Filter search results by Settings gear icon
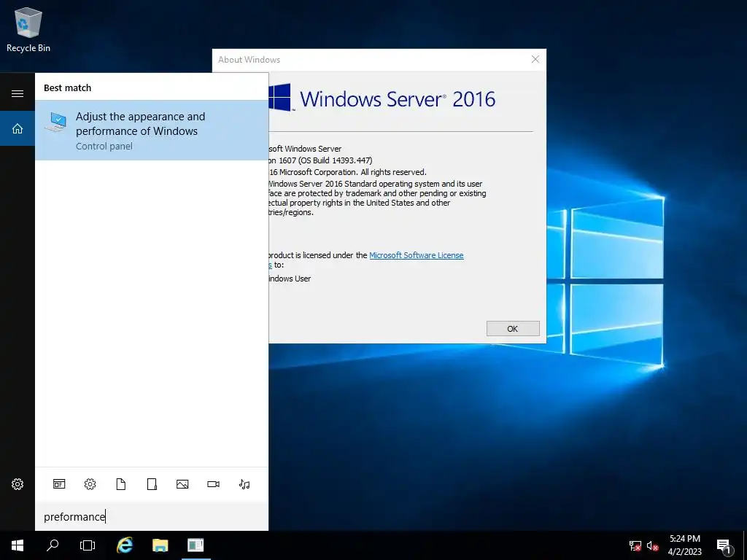The height and width of the screenshot is (560, 747). click(90, 484)
